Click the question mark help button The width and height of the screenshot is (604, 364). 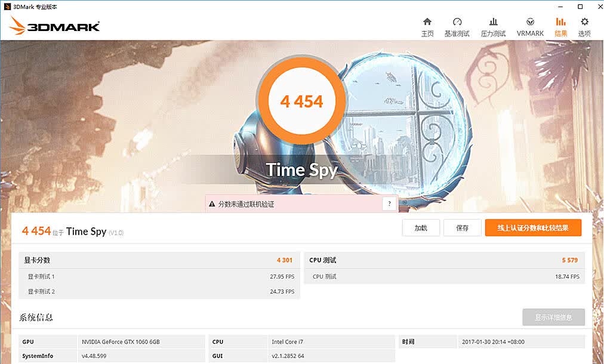point(390,203)
